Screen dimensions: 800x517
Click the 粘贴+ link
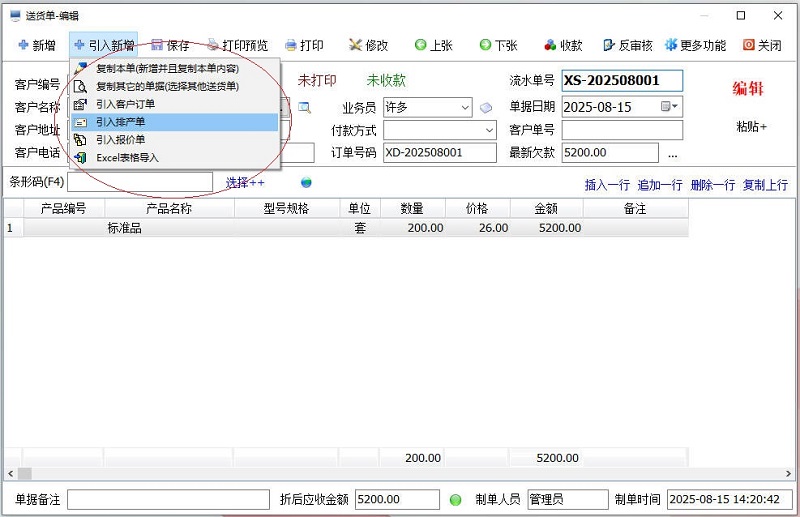click(x=752, y=127)
